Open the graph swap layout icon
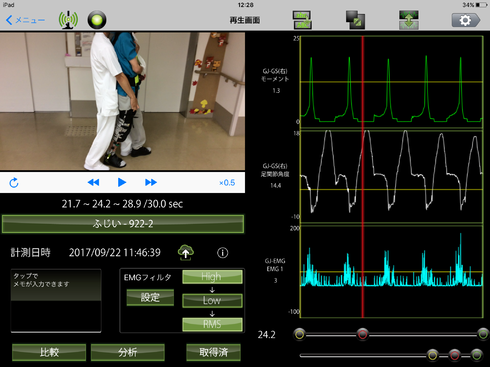This screenshot has height=367, width=490. (x=302, y=20)
